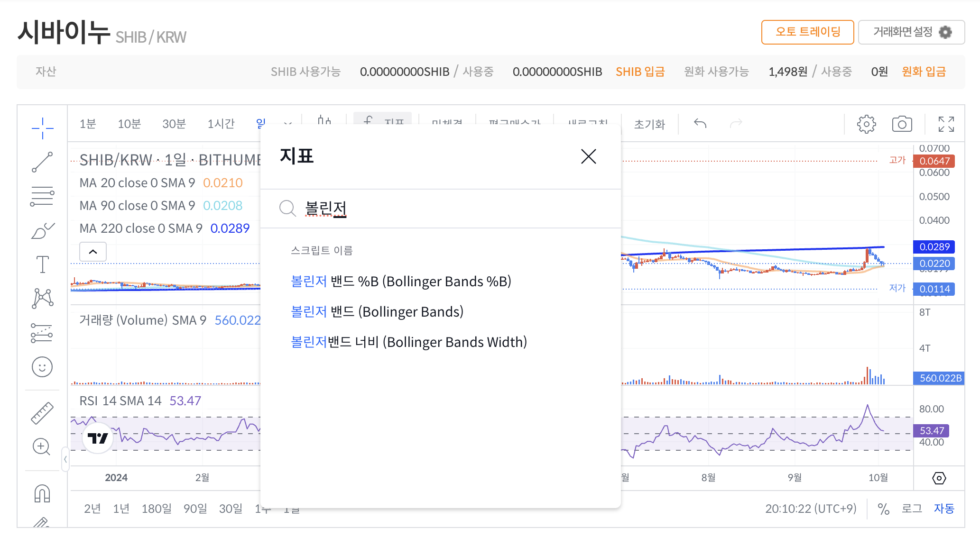The height and width of the screenshot is (546, 980).
Task: Collapse the left drawing toolbar
Action: click(65, 459)
